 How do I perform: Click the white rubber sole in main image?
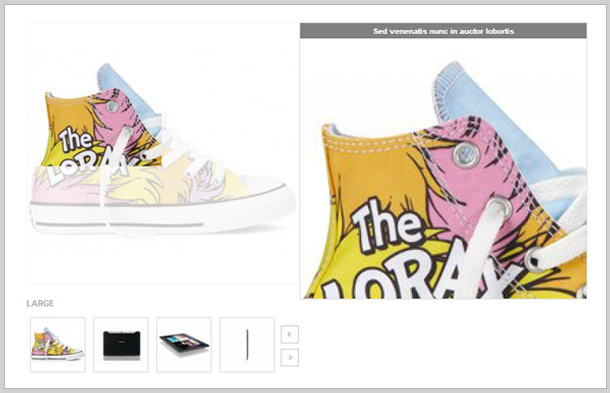coord(161,216)
